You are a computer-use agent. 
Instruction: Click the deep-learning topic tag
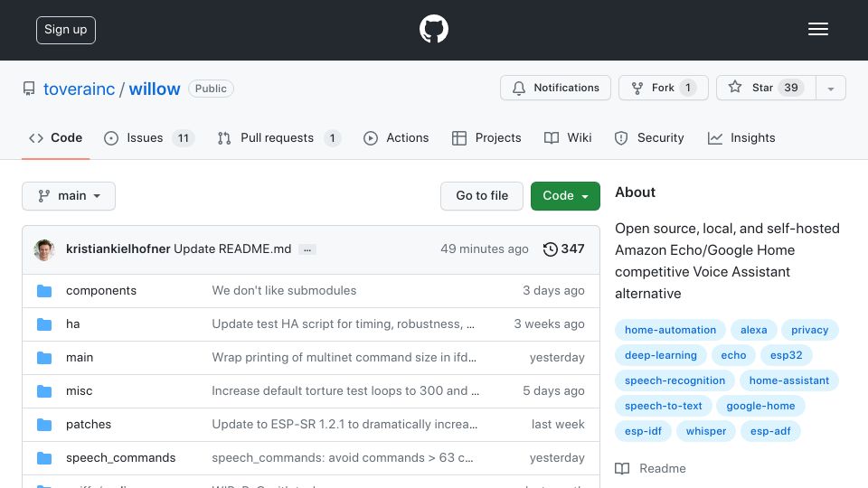(x=660, y=355)
